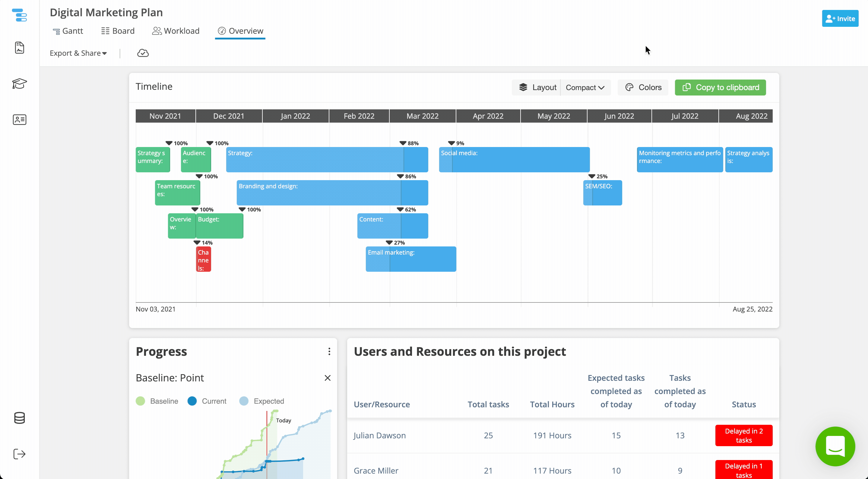Click the cloud sync status icon
This screenshot has height=479, width=868.
click(143, 53)
